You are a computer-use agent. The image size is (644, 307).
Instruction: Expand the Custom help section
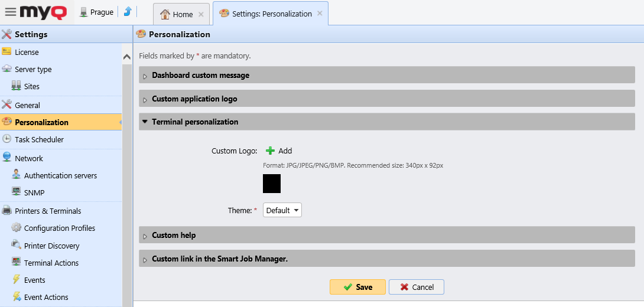click(x=387, y=235)
